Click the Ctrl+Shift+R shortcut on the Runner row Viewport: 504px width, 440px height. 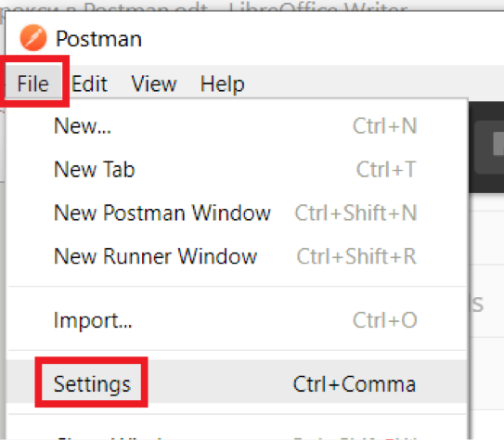tap(356, 256)
